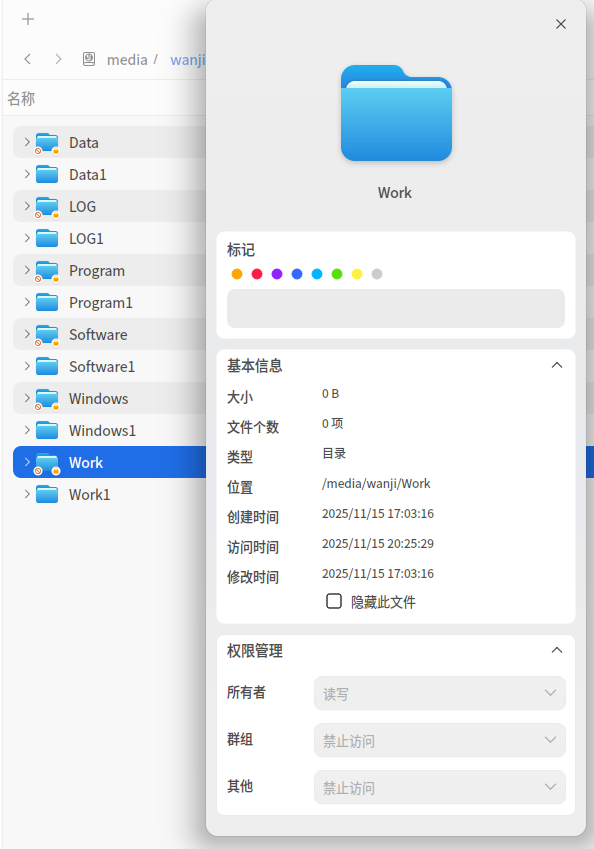Click the tag input field under 标记

396,309
